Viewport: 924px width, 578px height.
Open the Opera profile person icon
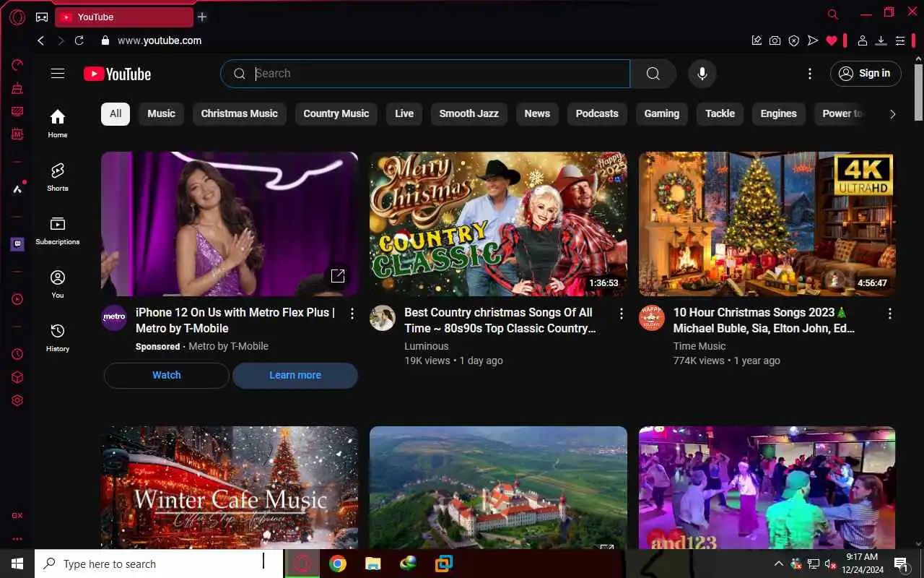(x=862, y=40)
